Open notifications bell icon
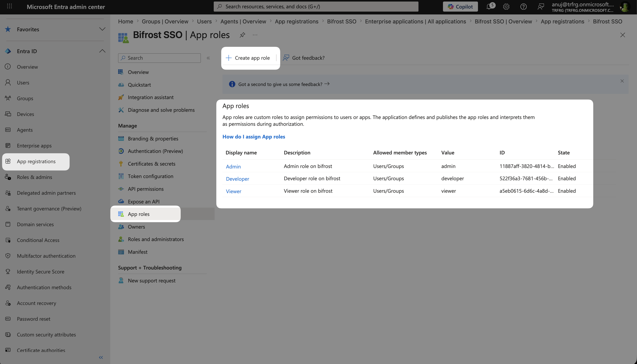Image resolution: width=637 pixels, height=364 pixels. [490, 6]
